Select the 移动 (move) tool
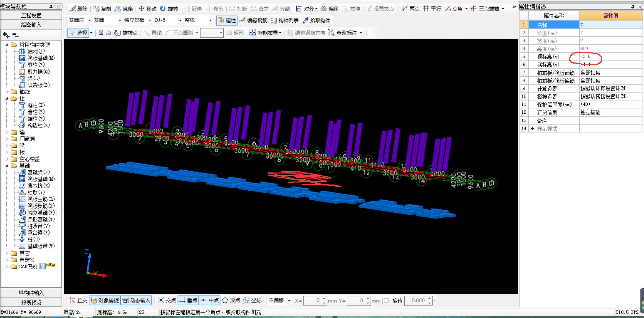The width and height of the screenshot is (644, 318). tap(147, 9)
